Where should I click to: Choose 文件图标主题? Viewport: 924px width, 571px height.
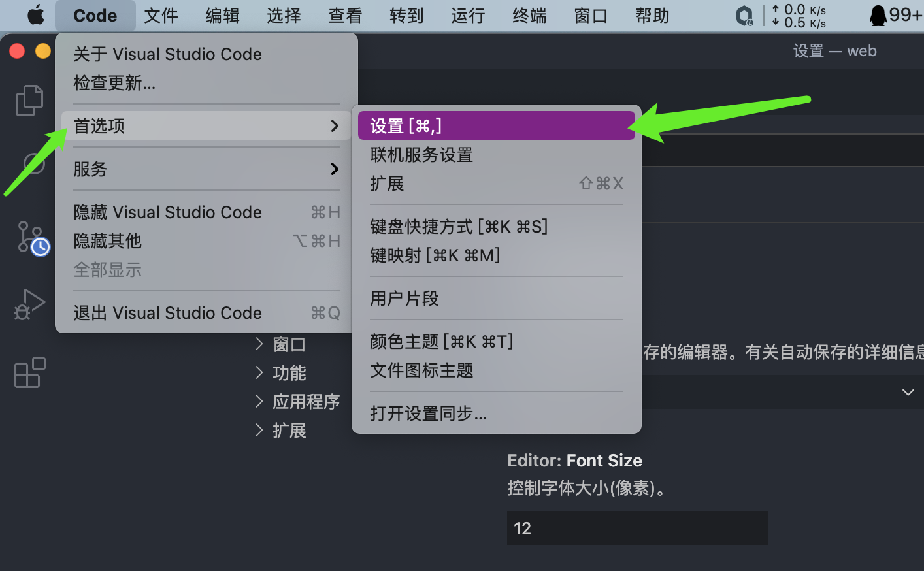pyautogui.click(x=497, y=370)
